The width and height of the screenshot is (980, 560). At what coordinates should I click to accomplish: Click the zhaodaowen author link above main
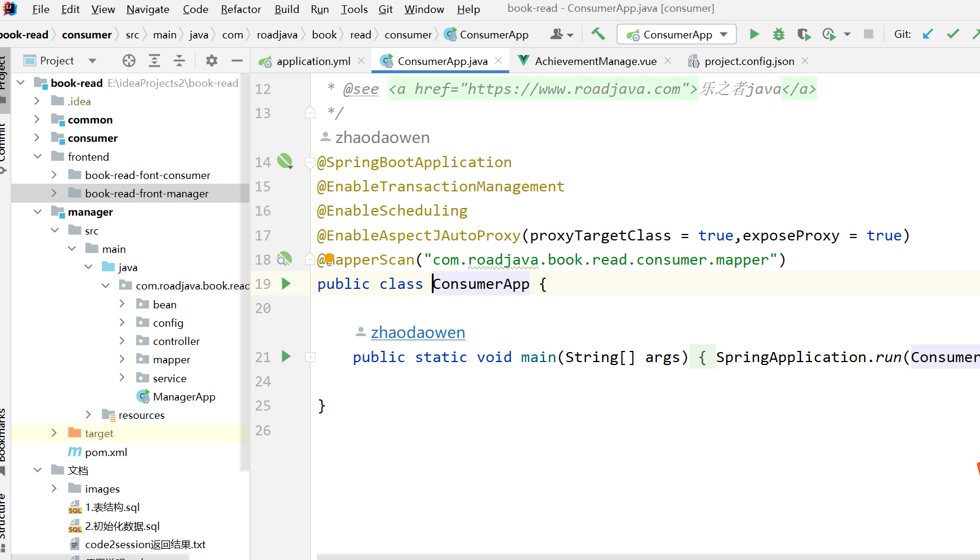[418, 333]
